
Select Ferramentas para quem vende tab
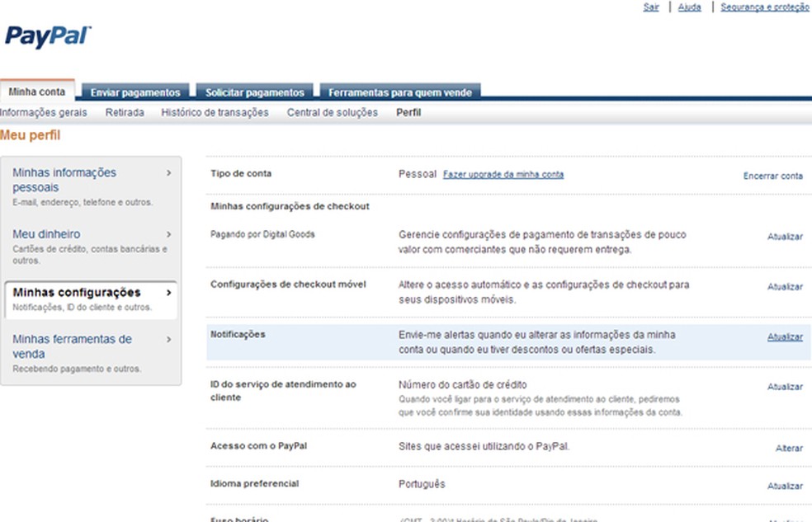pos(399,92)
